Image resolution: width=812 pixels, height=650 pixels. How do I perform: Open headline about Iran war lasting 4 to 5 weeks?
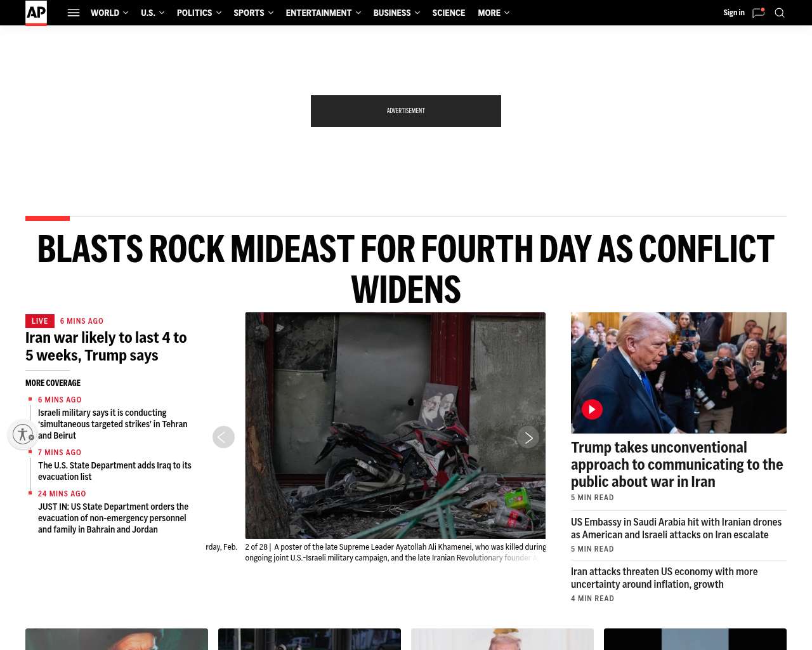tap(106, 347)
